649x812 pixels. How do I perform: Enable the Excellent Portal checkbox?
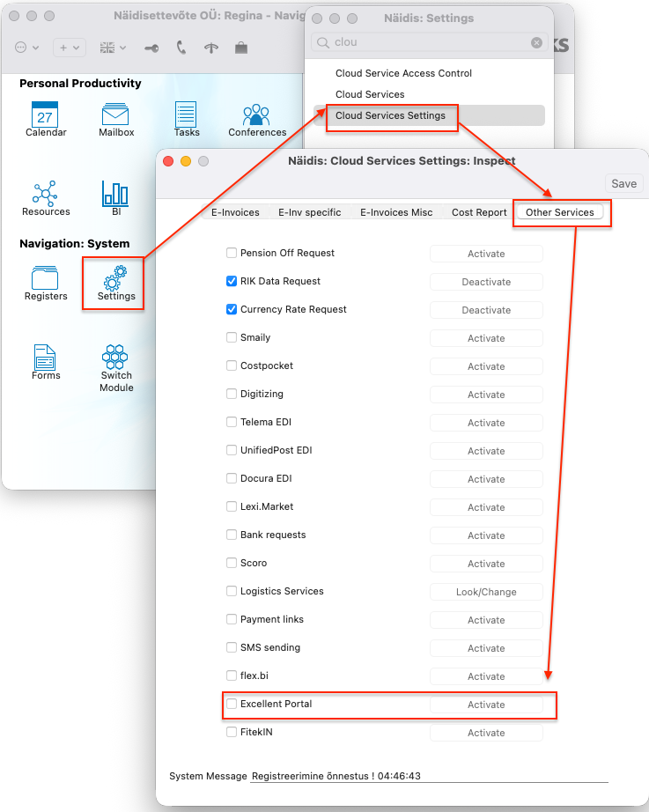coord(232,704)
